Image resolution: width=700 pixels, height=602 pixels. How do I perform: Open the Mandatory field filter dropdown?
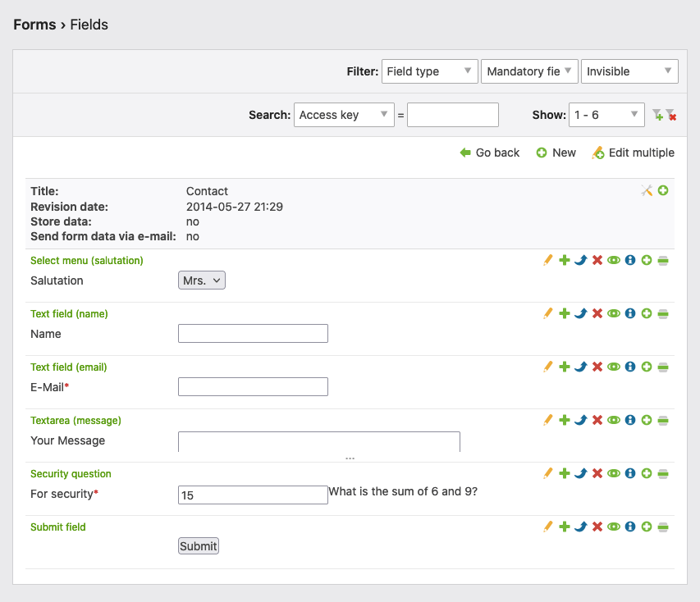529,71
